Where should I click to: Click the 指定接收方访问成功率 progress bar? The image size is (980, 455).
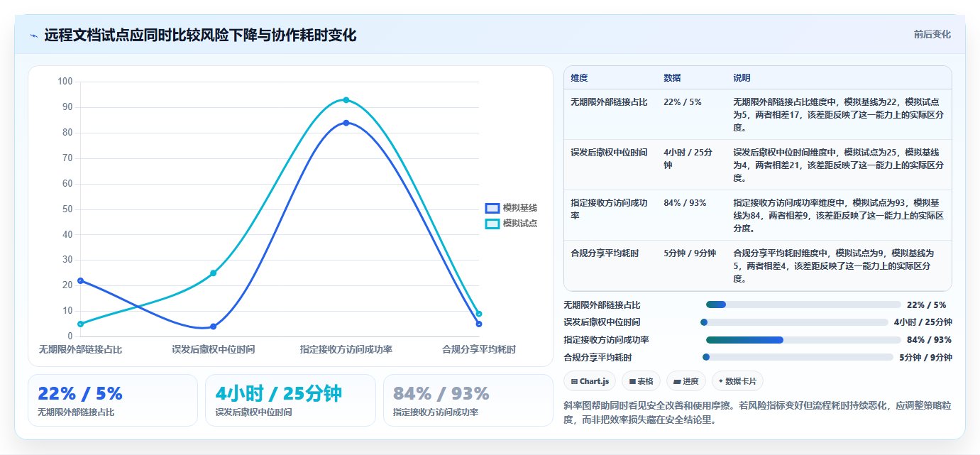[803, 340]
